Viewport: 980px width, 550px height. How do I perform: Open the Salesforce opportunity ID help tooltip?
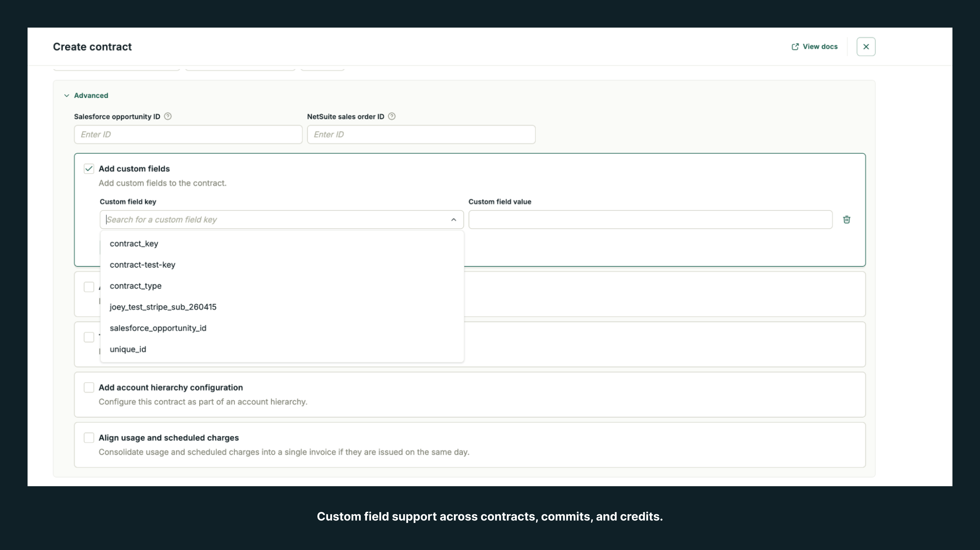click(x=167, y=116)
